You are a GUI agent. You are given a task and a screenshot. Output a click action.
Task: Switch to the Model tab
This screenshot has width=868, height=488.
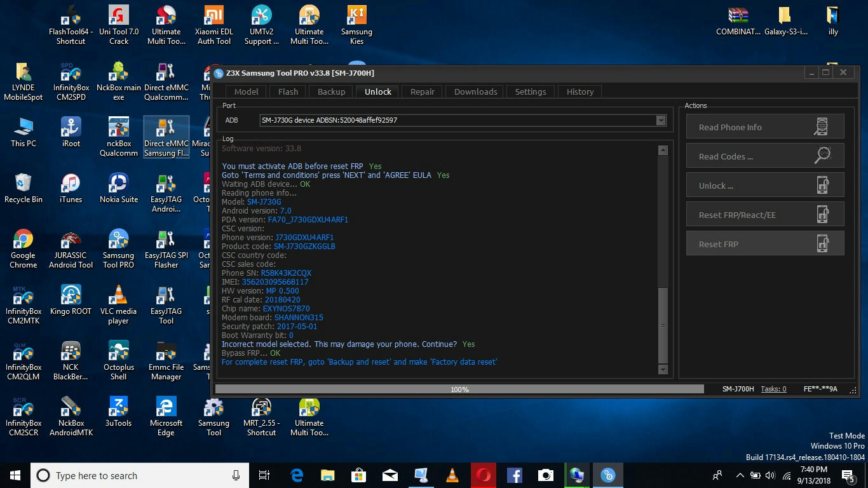(x=247, y=91)
